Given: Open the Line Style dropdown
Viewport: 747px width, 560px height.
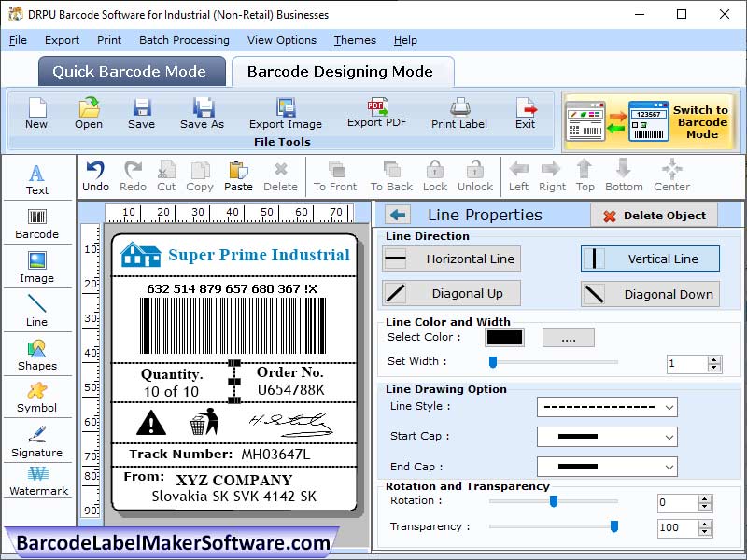Looking at the screenshot, I should point(607,407).
